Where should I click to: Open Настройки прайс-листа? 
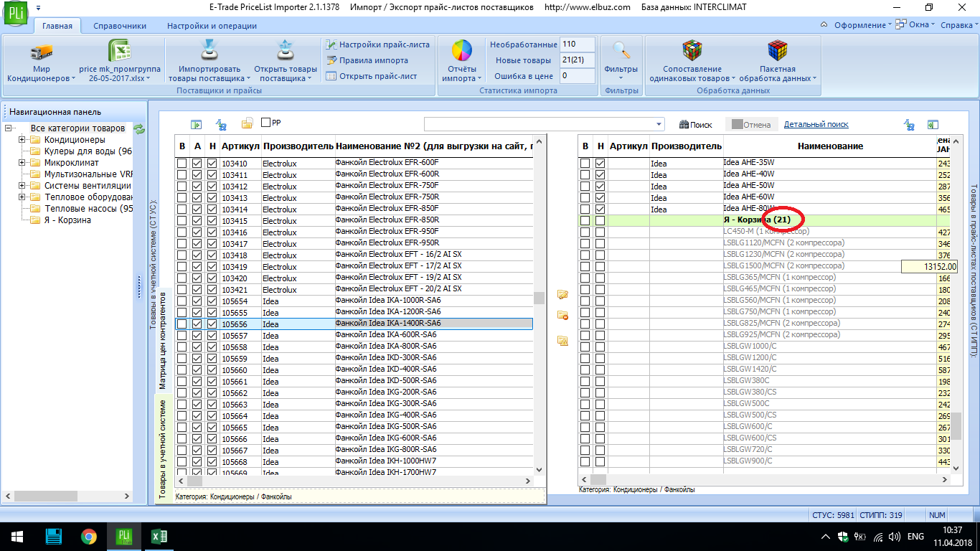(x=377, y=44)
